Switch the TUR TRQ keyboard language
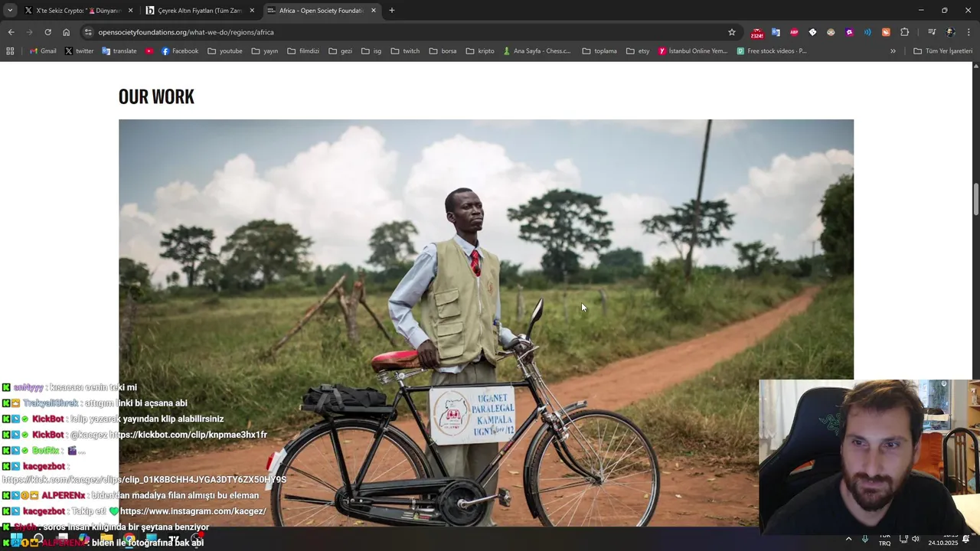Image resolution: width=980 pixels, height=551 pixels. click(884, 540)
